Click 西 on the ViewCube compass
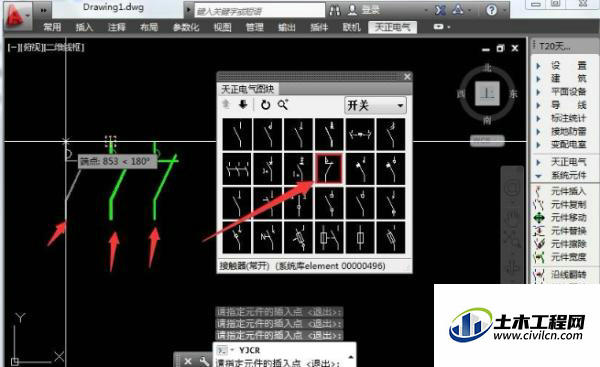Viewport: 600px width, 367px height. (x=461, y=93)
